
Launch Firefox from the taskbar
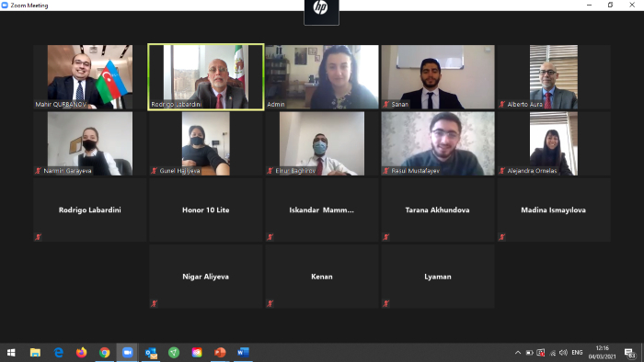pyautogui.click(x=81, y=353)
